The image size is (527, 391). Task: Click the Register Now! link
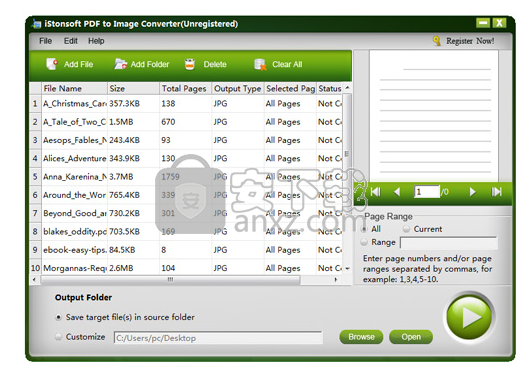pos(470,41)
